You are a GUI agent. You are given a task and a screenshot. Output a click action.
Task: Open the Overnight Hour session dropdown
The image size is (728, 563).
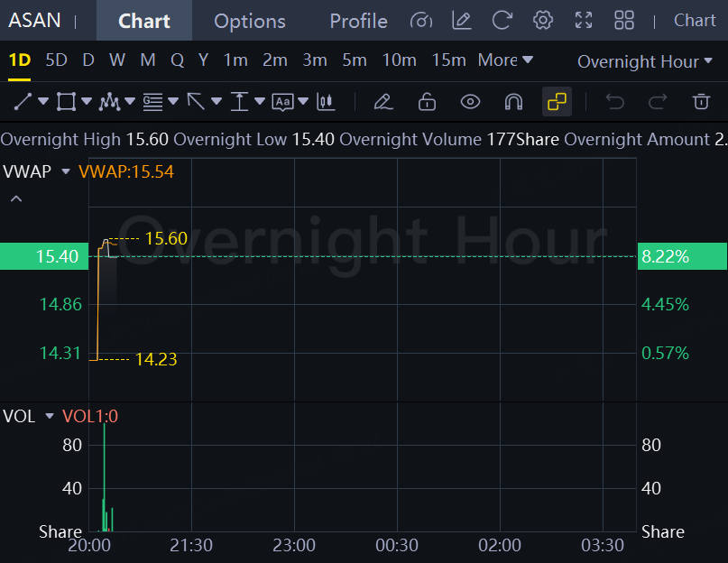[x=644, y=61]
